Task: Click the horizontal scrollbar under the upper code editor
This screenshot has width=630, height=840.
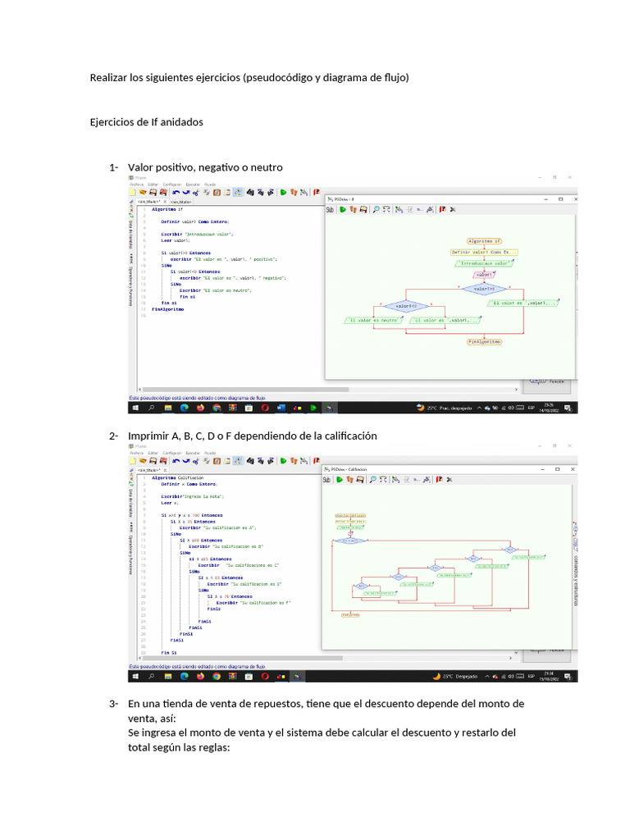Action: (238, 389)
